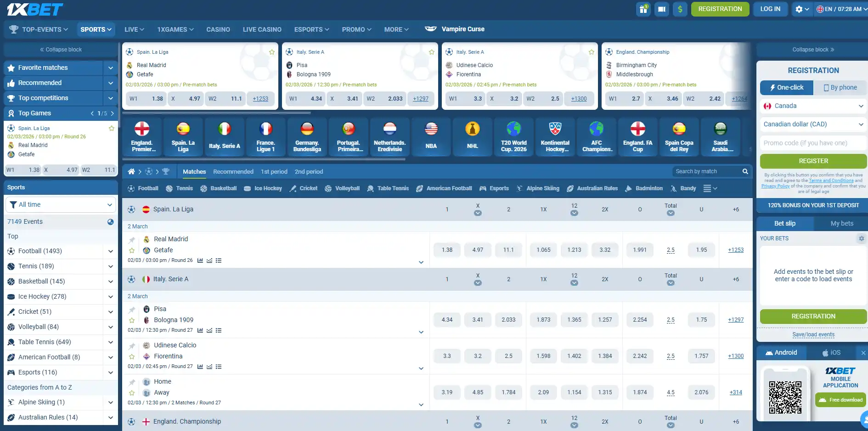The height and width of the screenshot is (431, 868).
Task: Star the Udinese Calcio vs Fiorentina row
Action: [132, 357]
